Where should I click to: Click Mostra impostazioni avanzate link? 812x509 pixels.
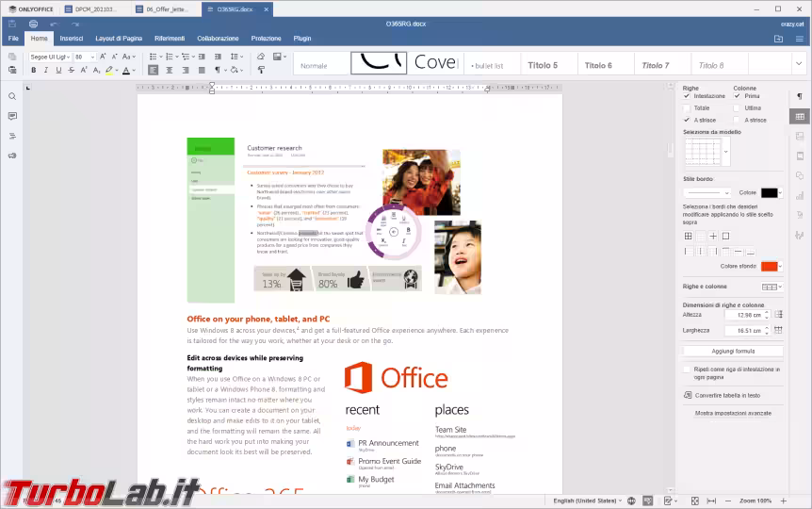(x=733, y=413)
